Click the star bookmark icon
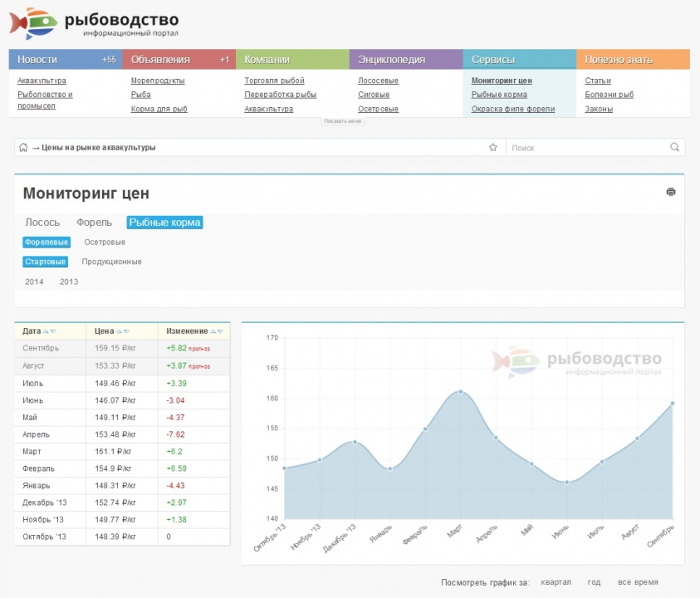 [492, 148]
